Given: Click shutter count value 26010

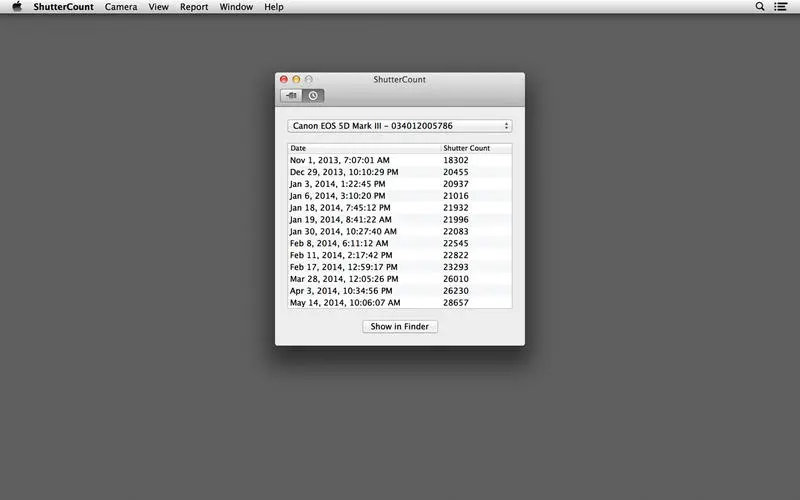Looking at the screenshot, I should coord(456,279).
